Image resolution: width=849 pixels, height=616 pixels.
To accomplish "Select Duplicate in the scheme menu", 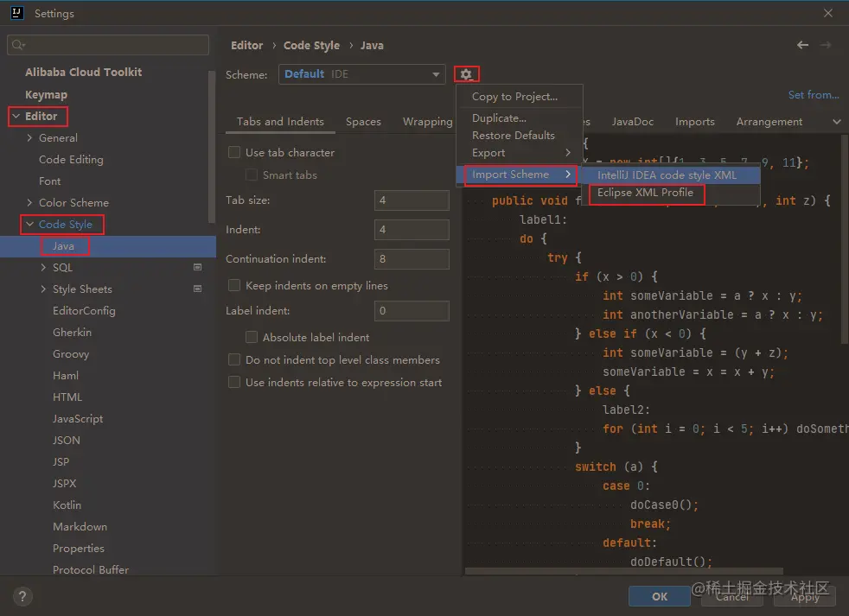I will 520,118.
